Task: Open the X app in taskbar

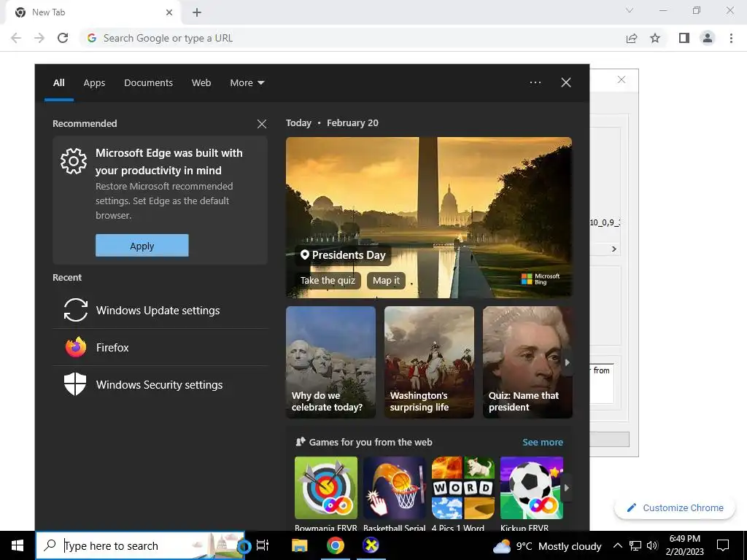Action: [x=371, y=545]
